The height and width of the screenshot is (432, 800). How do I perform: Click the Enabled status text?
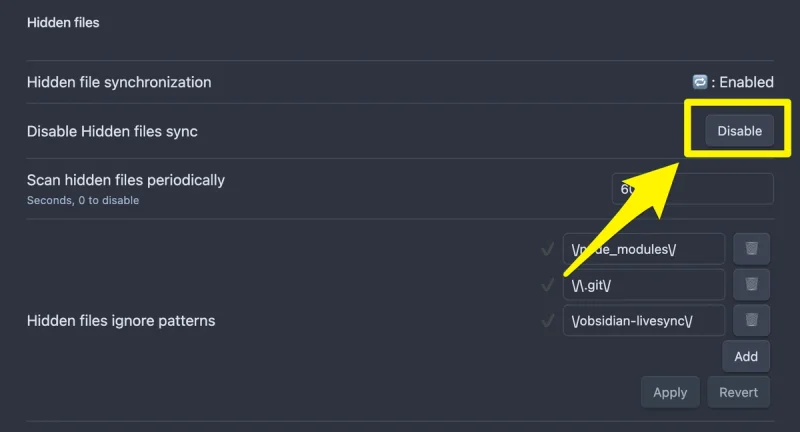pyautogui.click(x=746, y=82)
